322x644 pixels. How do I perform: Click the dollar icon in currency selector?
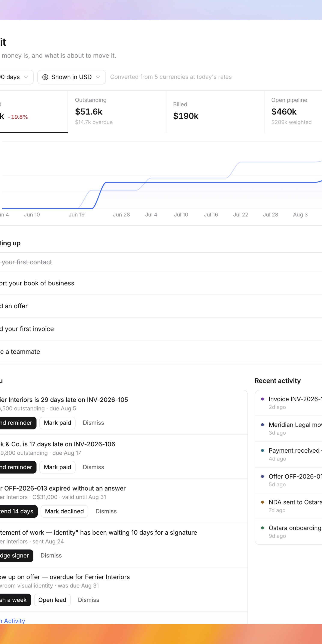tap(45, 77)
